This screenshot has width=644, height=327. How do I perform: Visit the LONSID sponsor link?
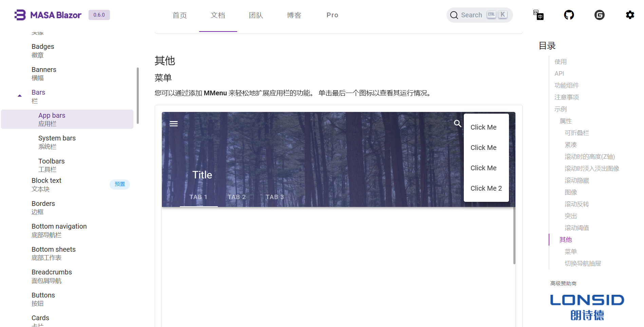coord(587,305)
